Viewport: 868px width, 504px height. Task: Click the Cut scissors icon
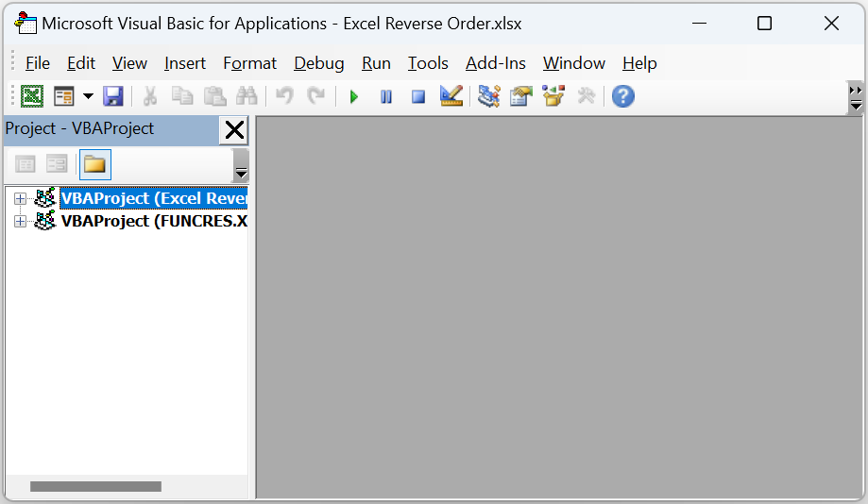pos(149,96)
